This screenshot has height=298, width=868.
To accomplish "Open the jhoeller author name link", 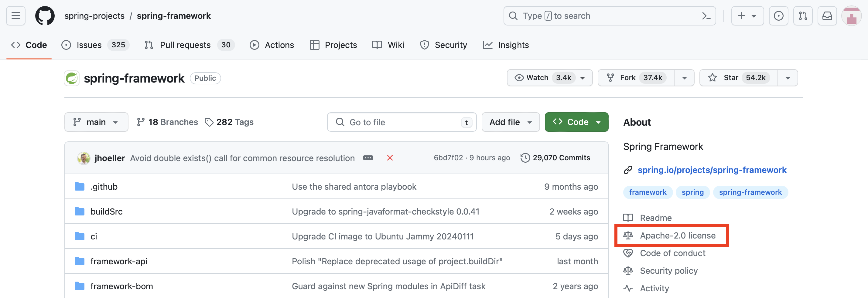I will (110, 158).
